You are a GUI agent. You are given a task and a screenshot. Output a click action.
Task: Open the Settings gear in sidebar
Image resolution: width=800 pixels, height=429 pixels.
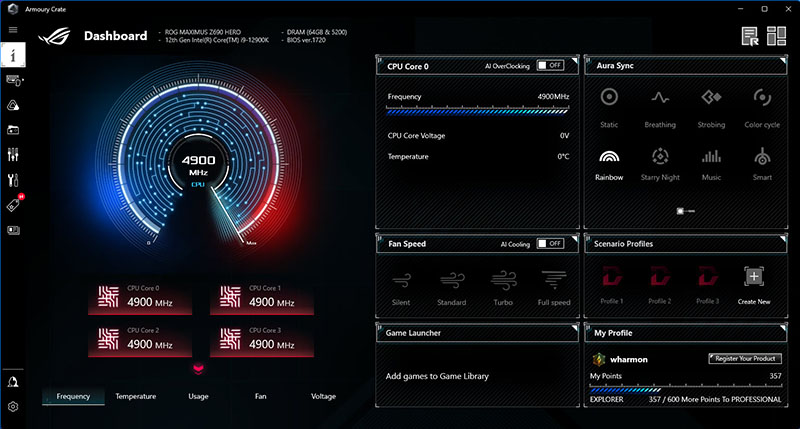click(13, 407)
